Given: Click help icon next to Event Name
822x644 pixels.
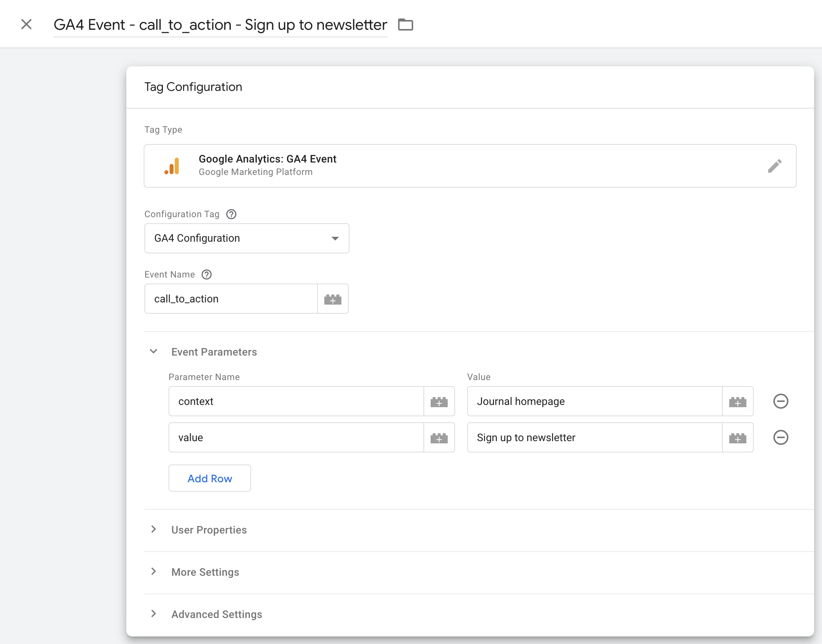Looking at the screenshot, I should click(207, 274).
